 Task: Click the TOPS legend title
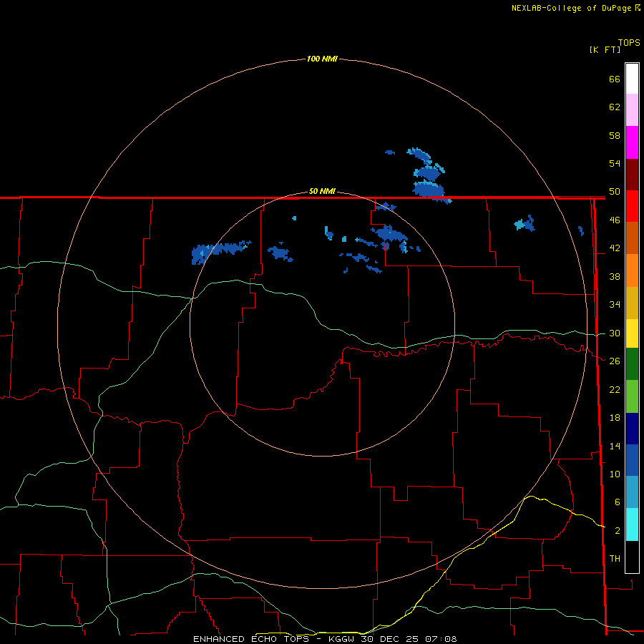[629, 43]
